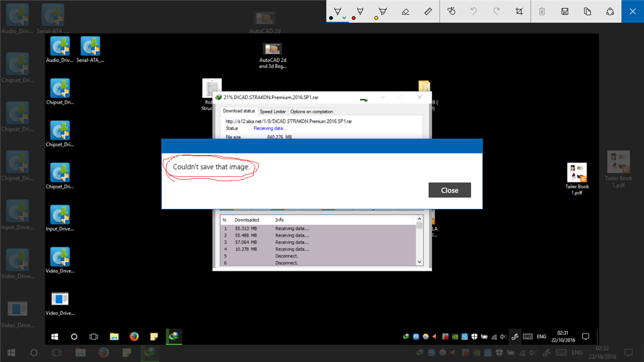Toggle the ruler tool
Screen dimensions: 644x362
[428, 11]
